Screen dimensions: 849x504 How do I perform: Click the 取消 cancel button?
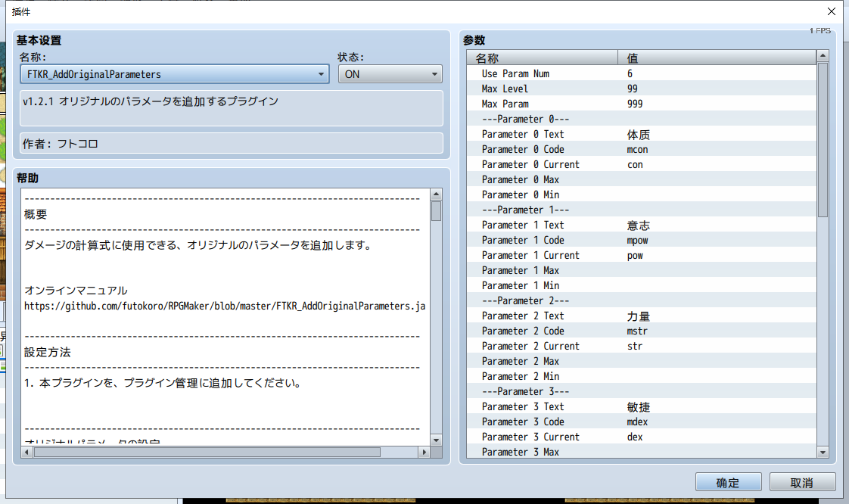802,482
